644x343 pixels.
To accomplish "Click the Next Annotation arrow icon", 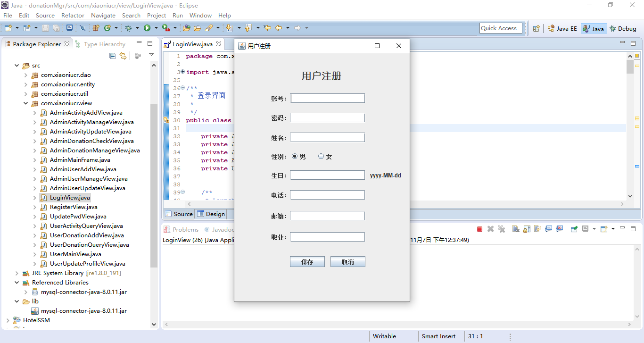I will pyautogui.click(x=229, y=28).
